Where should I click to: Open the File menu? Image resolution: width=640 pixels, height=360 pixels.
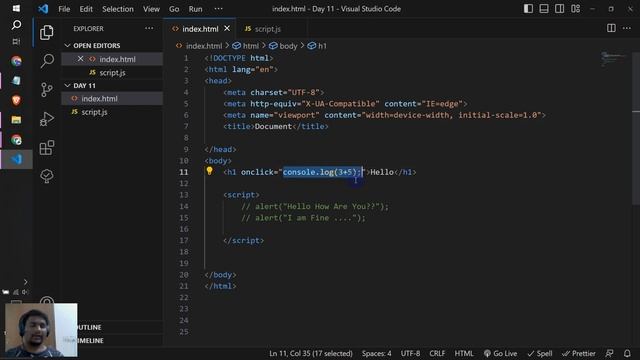pyautogui.click(x=64, y=9)
